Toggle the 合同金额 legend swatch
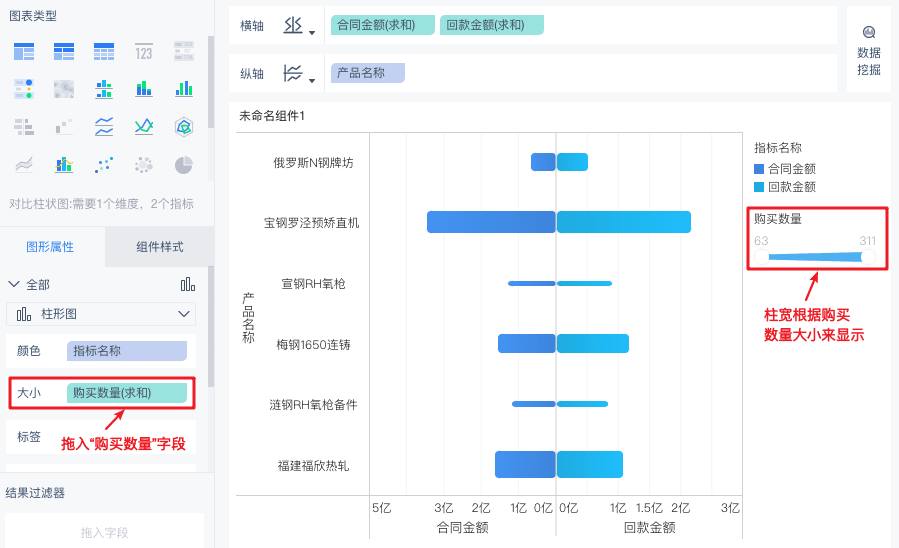Viewport: 899px width, 548px height. coord(759,169)
